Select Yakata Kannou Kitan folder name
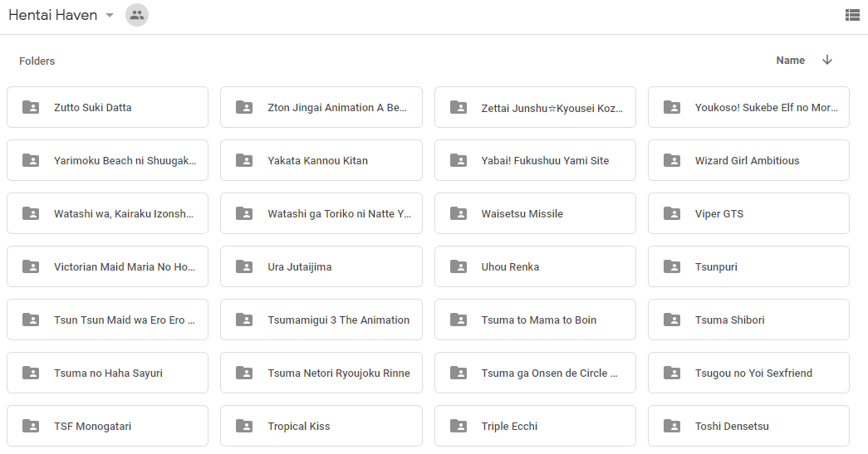 318,161
